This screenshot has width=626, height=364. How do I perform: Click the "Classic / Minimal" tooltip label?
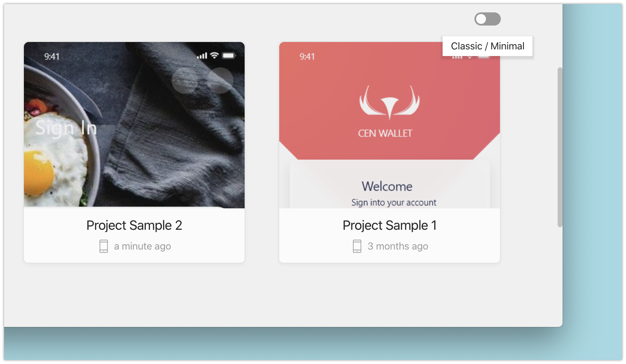click(x=488, y=46)
